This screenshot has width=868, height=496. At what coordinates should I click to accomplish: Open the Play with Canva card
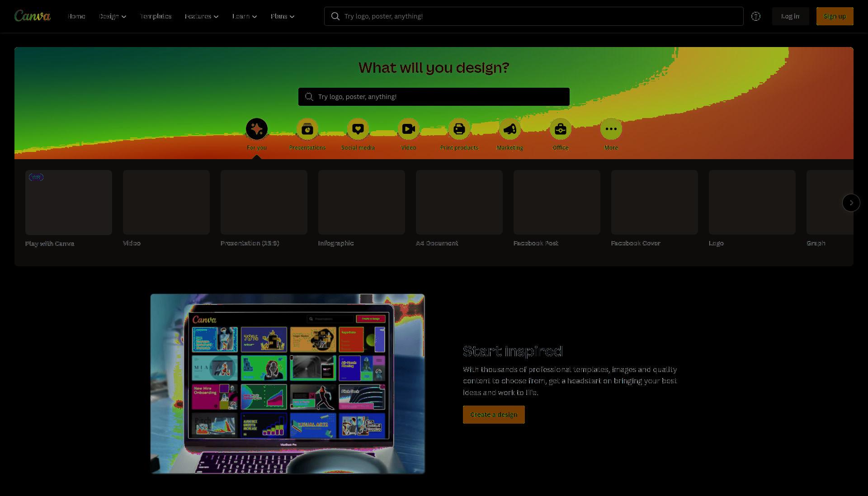tap(69, 202)
